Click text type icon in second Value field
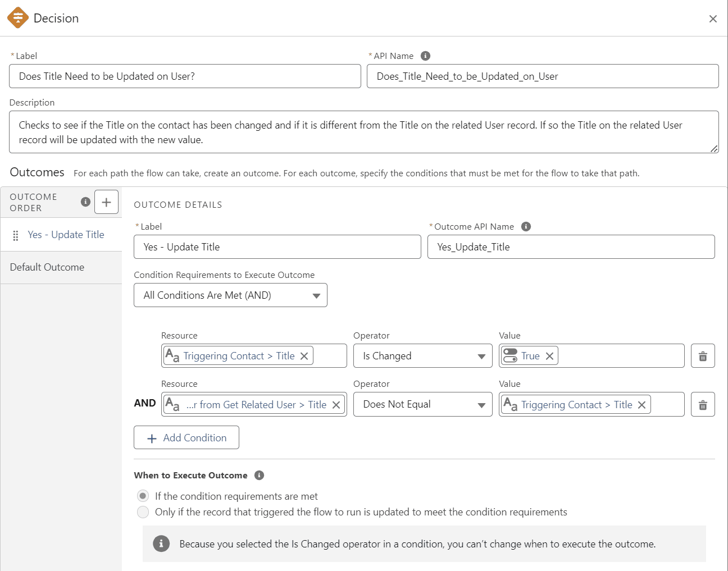 (x=510, y=404)
